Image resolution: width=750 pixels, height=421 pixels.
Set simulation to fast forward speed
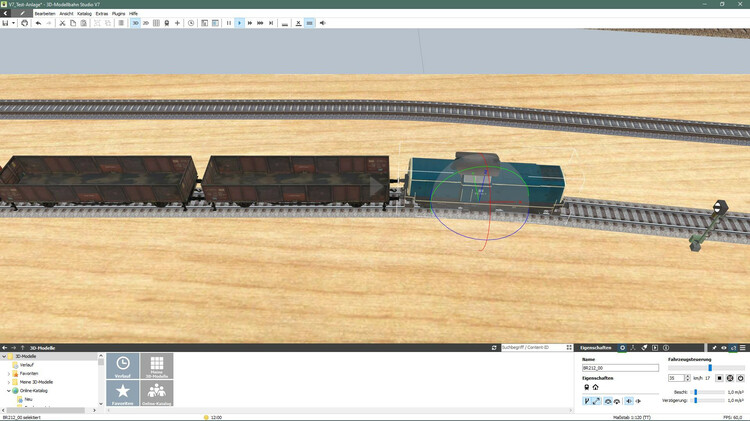click(x=250, y=23)
